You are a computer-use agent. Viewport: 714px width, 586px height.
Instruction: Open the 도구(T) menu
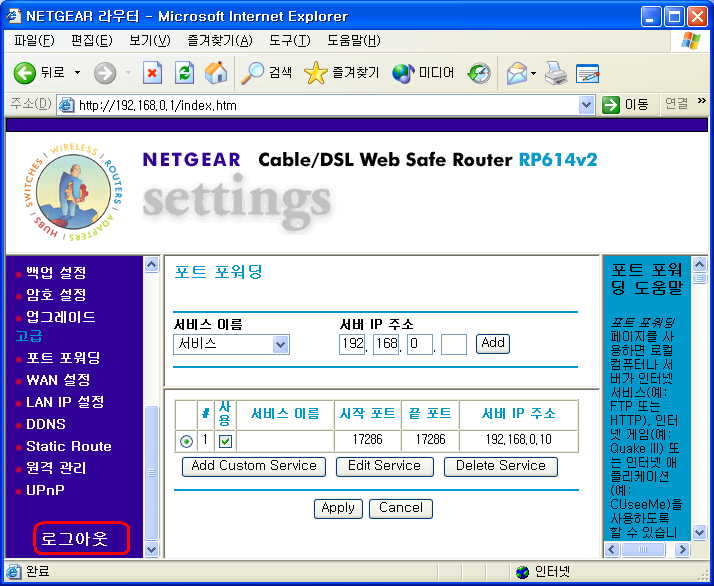pos(289,41)
